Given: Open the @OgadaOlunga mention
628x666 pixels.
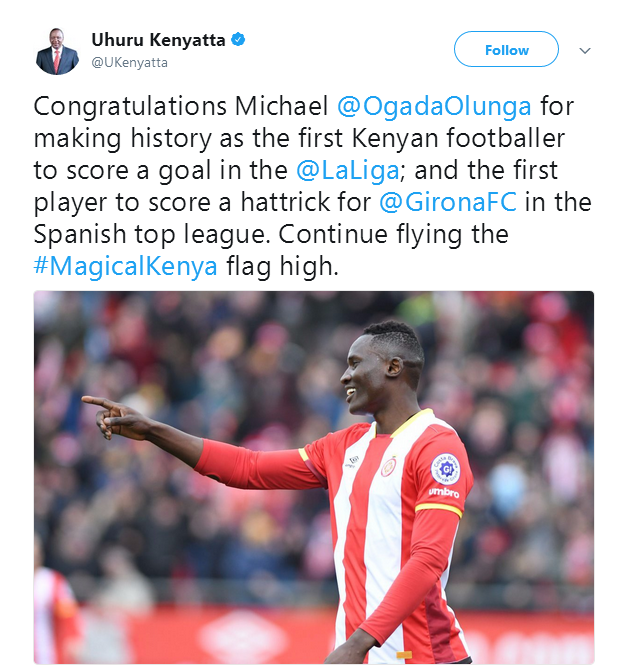Looking at the screenshot, I should (434, 106).
